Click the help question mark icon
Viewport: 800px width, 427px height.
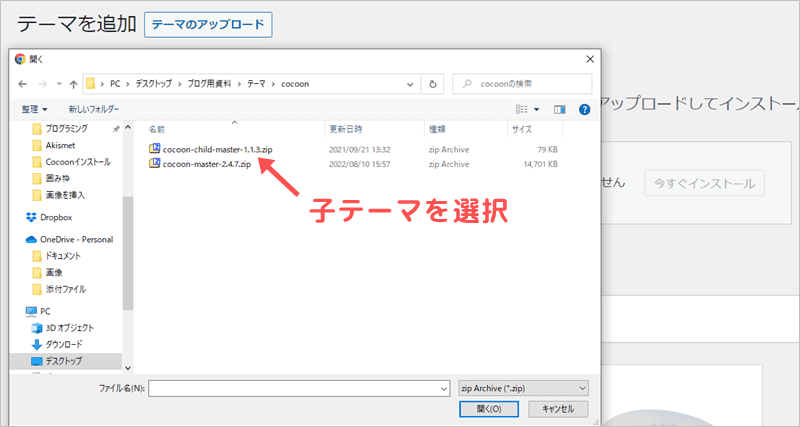point(584,109)
